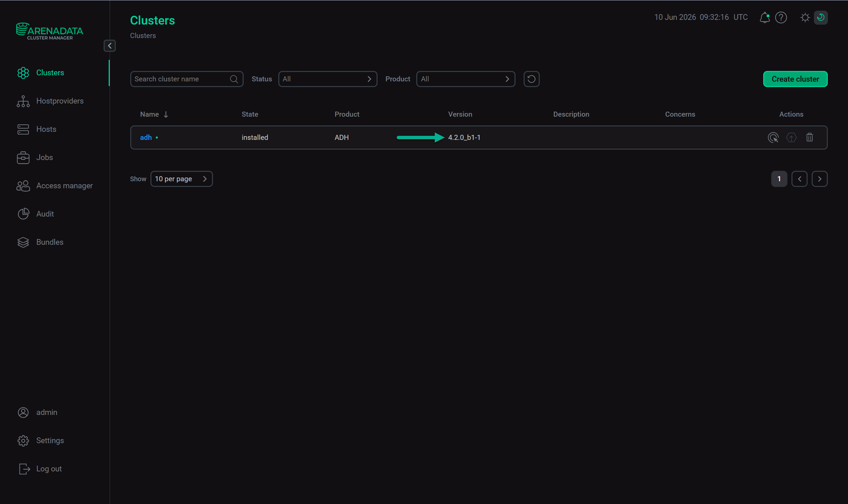Switch to dark theme moon icon
Image resolution: width=848 pixels, height=504 pixels.
pyautogui.click(x=820, y=17)
